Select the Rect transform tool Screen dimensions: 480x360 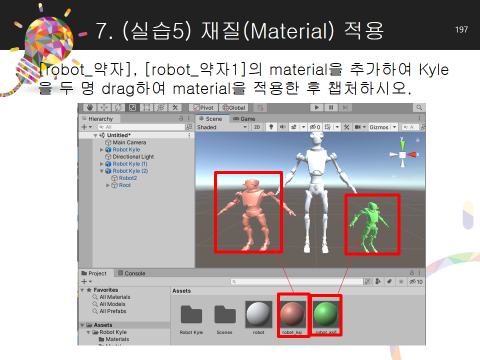[146, 108]
